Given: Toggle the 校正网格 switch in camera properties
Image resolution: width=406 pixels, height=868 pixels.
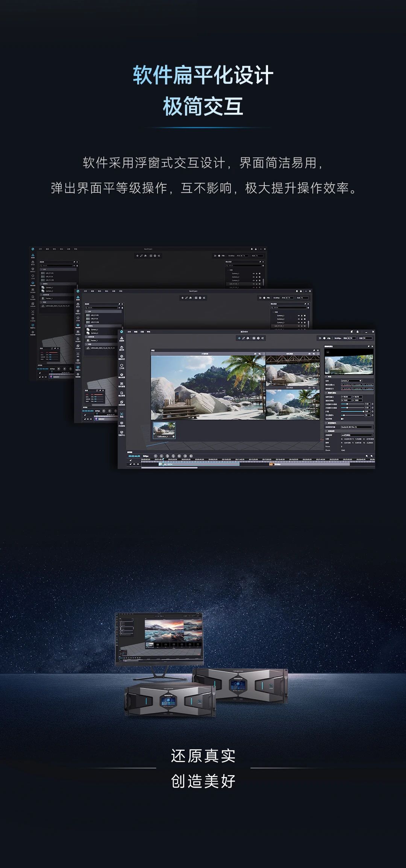Looking at the screenshot, I should (x=342, y=419).
